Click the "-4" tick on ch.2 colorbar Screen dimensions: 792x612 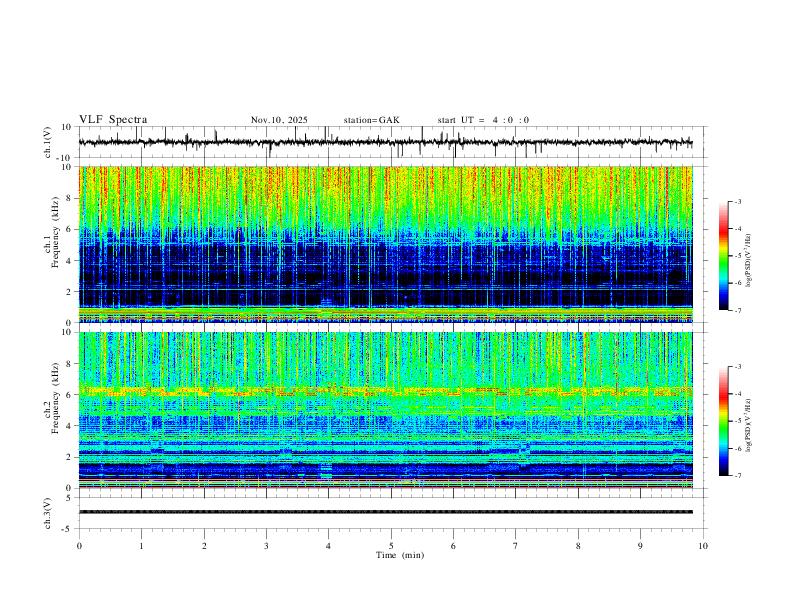(x=738, y=394)
